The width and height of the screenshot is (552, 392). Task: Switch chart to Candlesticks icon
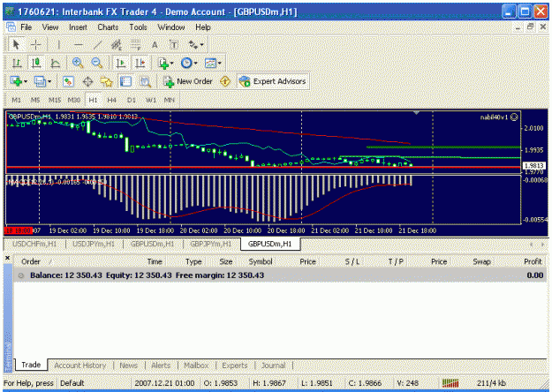coord(36,63)
